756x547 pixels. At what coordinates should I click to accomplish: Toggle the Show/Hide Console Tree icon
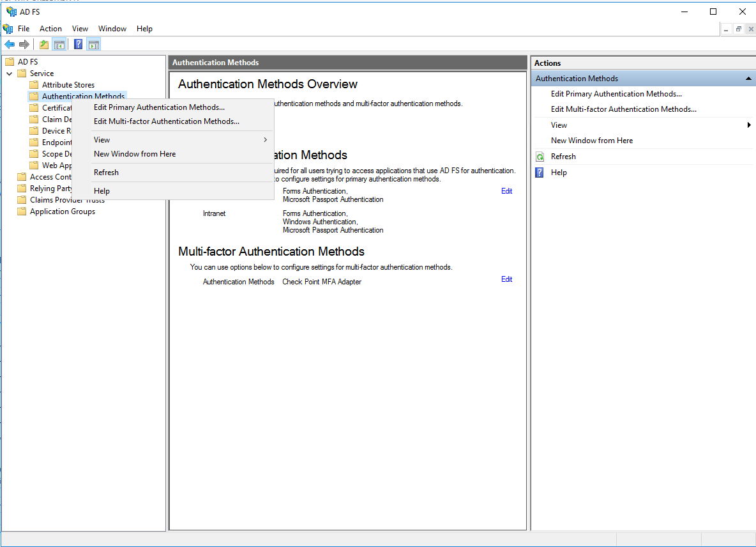pyautogui.click(x=59, y=44)
